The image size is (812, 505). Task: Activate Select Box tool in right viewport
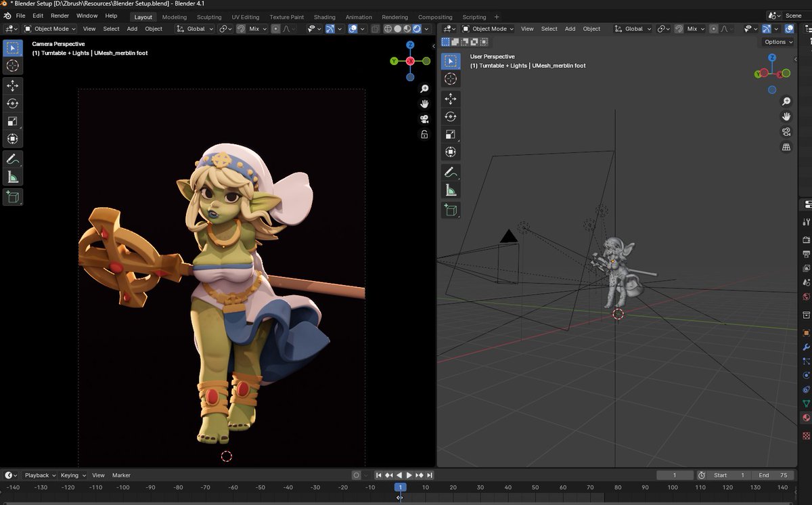coord(451,61)
